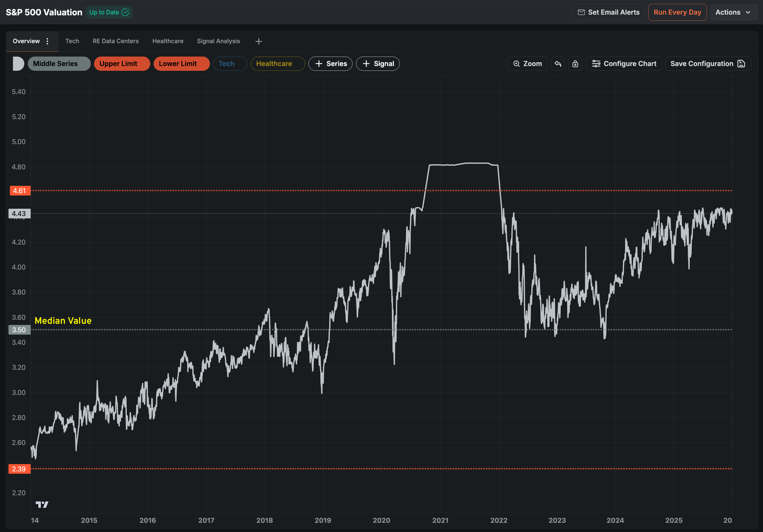The height and width of the screenshot is (532, 763).
Task: Click the gray half-circle series swatch
Action: click(x=18, y=64)
